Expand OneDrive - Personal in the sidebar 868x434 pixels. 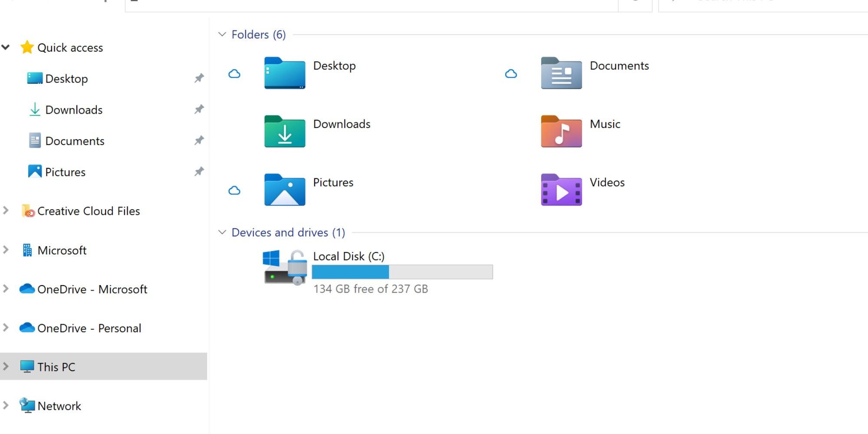6,328
